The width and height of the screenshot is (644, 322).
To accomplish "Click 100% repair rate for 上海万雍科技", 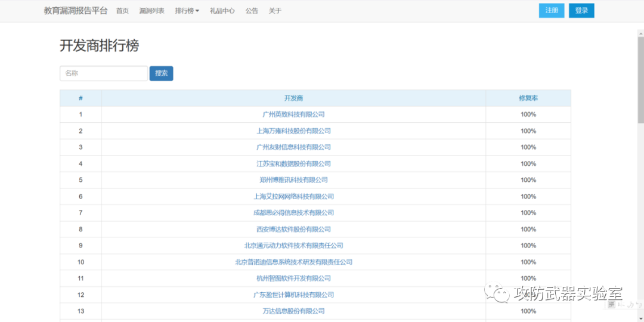I will point(528,131).
